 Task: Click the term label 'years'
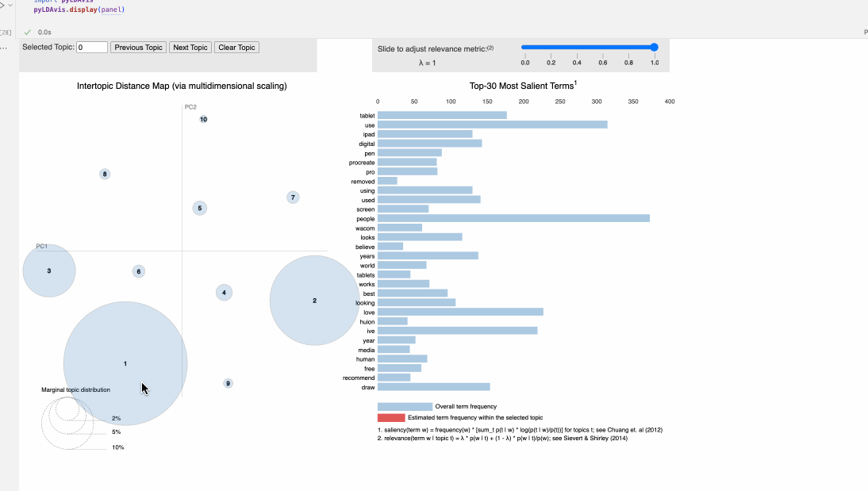click(367, 256)
